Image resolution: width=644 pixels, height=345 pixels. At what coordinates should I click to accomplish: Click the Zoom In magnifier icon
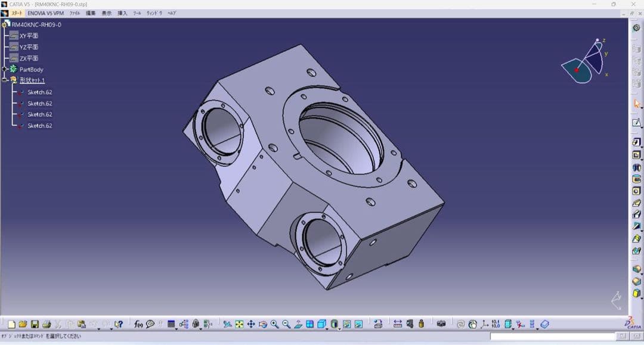(275, 324)
